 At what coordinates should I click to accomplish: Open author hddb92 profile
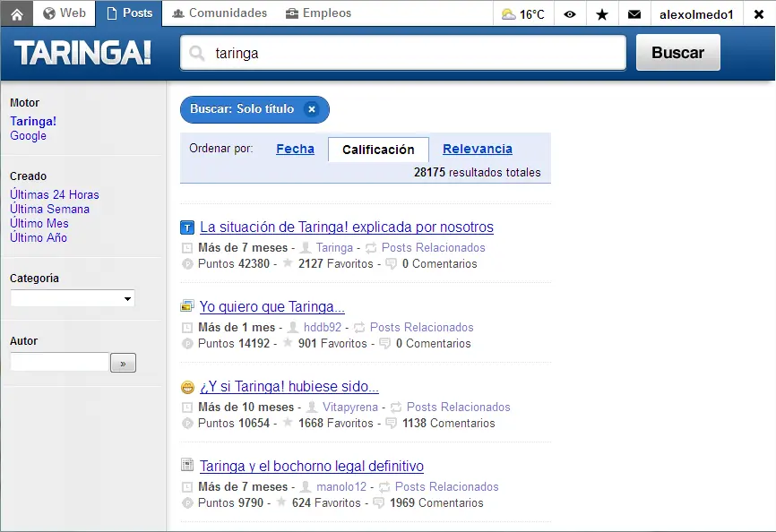click(x=323, y=327)
